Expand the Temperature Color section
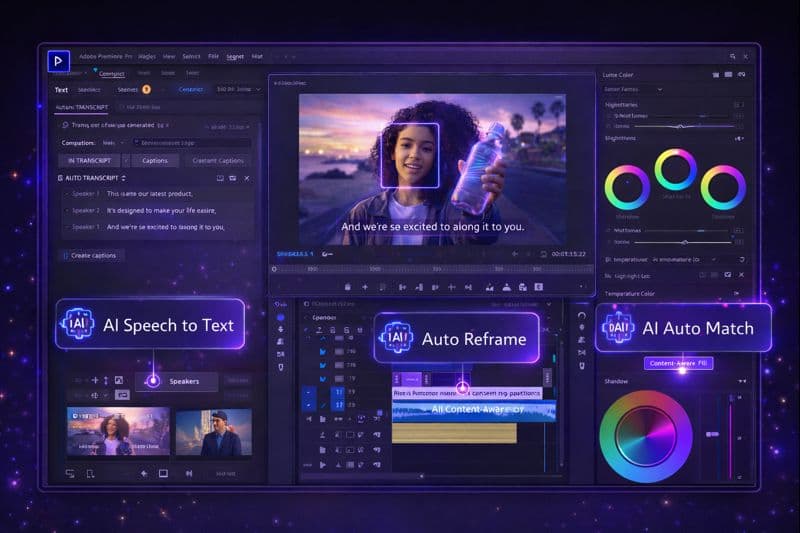The width and height of the screenshot is (800, 533). (736, 293)
